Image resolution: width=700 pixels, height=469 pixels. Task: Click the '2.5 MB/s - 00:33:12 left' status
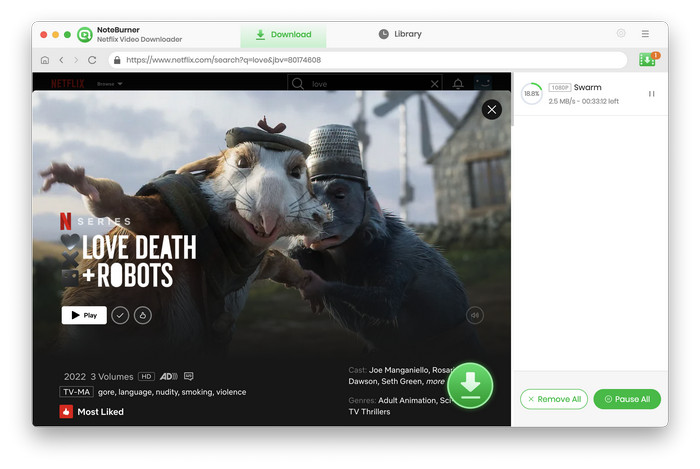click(x=583, y=101)
